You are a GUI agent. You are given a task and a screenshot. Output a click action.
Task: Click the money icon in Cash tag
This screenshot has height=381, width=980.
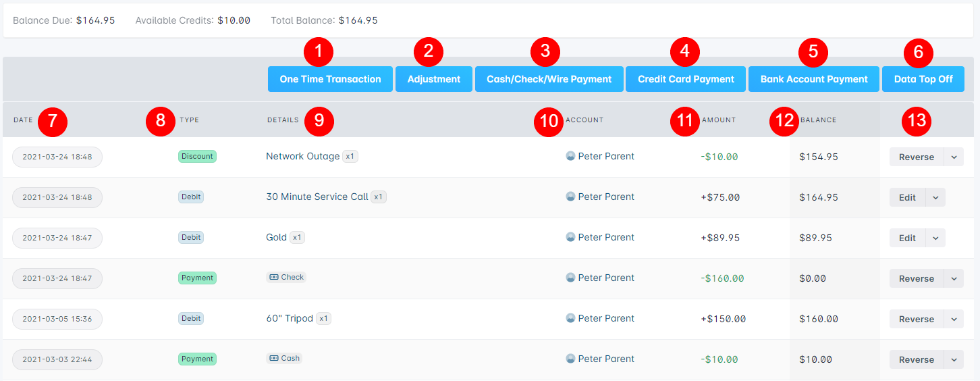274,358
